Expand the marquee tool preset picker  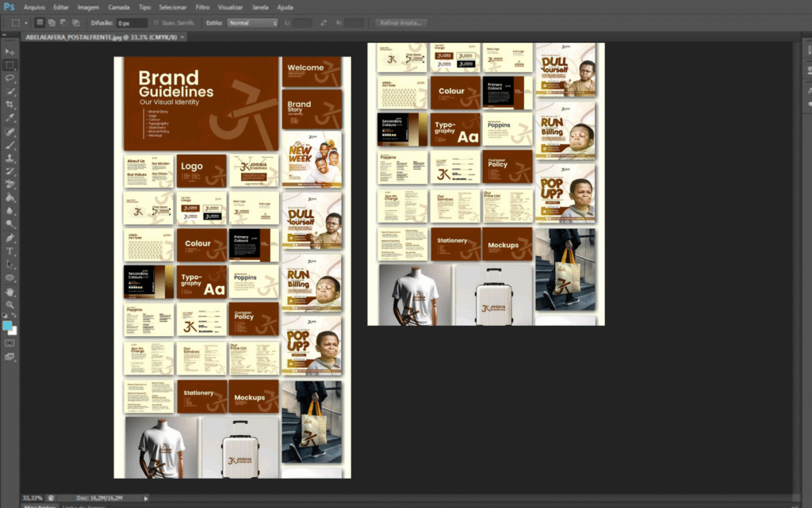pyautogui.click(x=26, y=23)
